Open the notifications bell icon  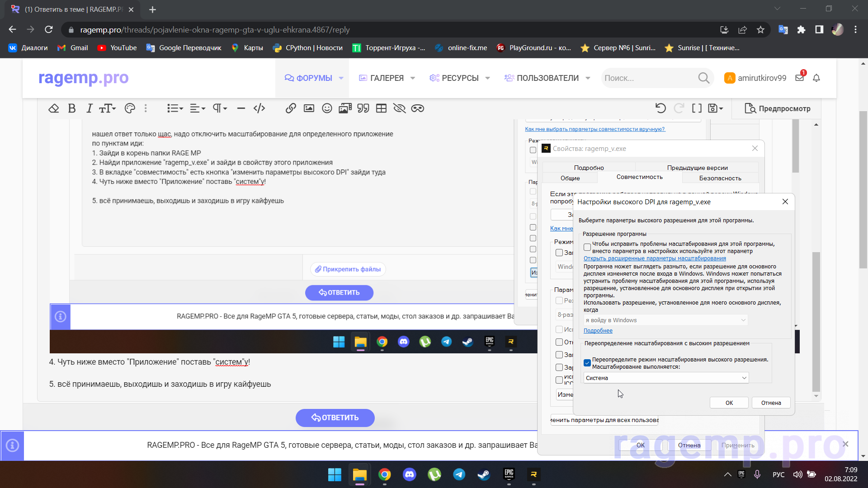[x=816, y=78]
